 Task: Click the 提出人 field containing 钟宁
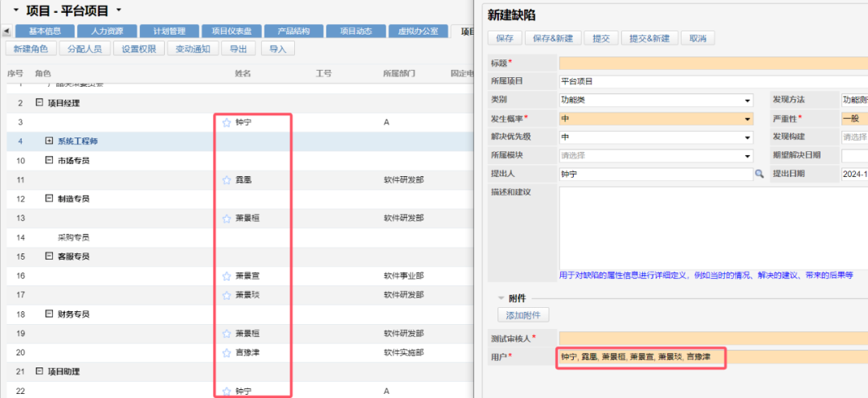click(x=656, y=174)
